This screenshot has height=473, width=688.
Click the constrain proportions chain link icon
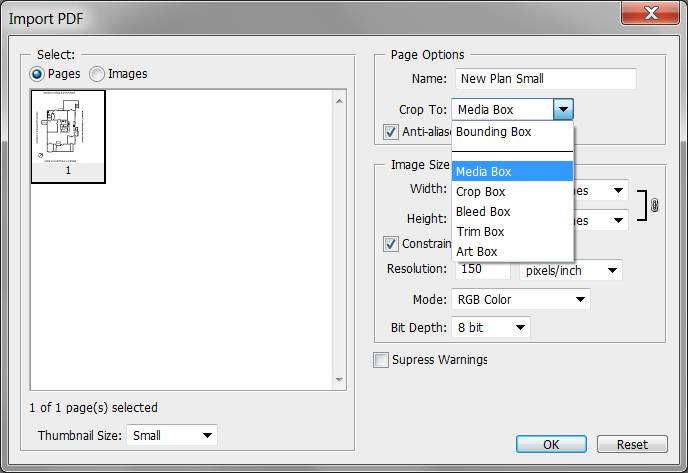pos(655,205)
